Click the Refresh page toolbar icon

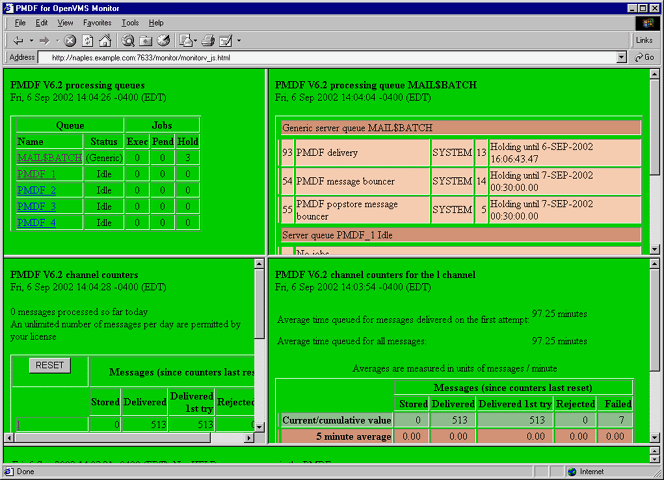(x=88, y=41)
